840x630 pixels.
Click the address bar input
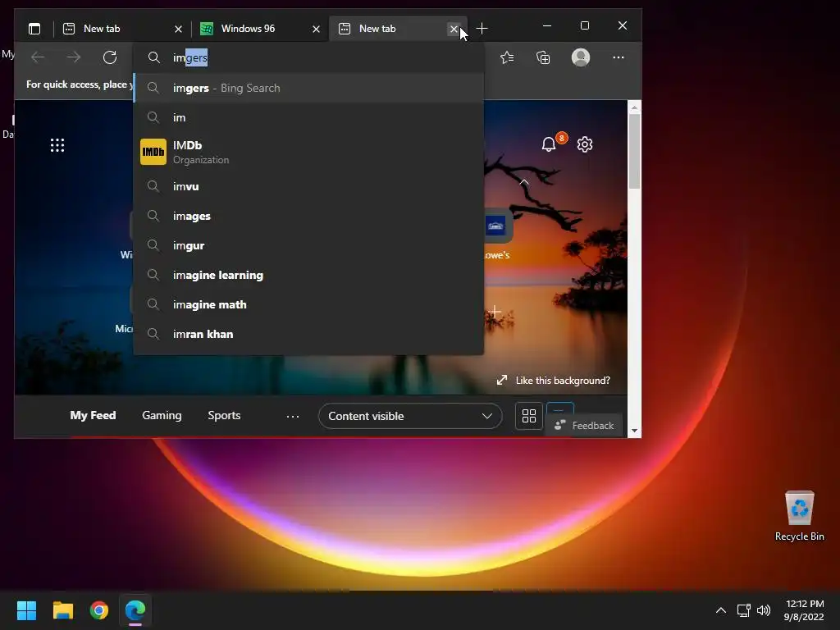point(308,57)
